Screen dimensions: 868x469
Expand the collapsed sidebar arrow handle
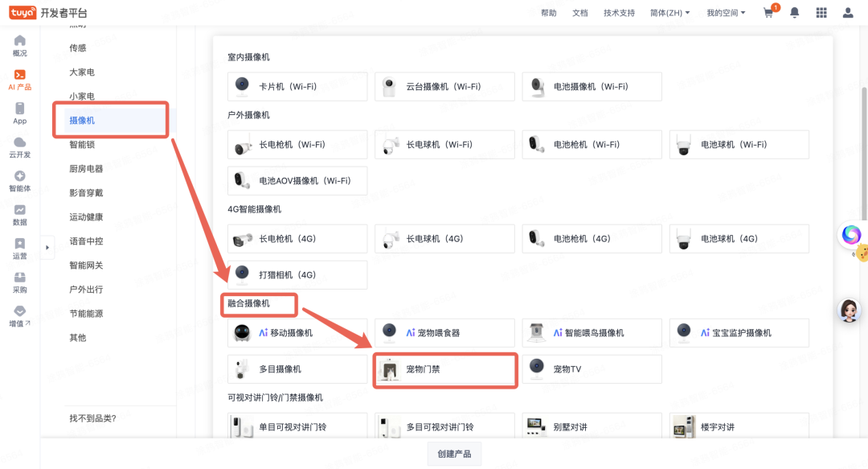pos(47,247)
